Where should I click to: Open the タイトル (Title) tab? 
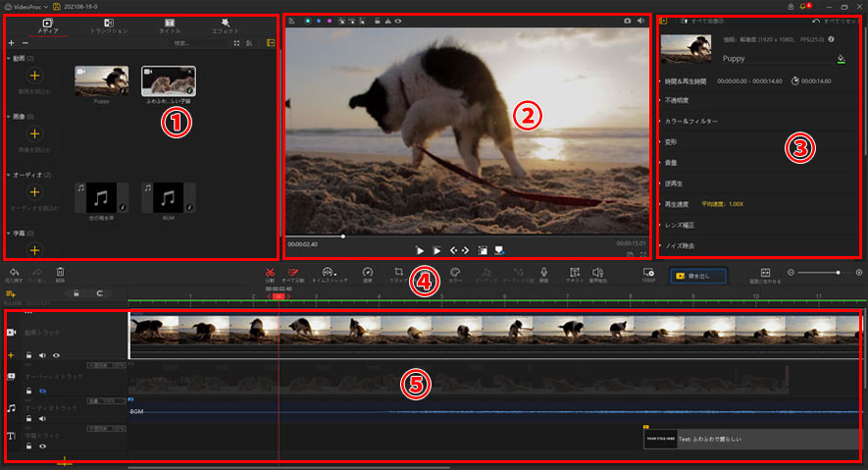170,26
